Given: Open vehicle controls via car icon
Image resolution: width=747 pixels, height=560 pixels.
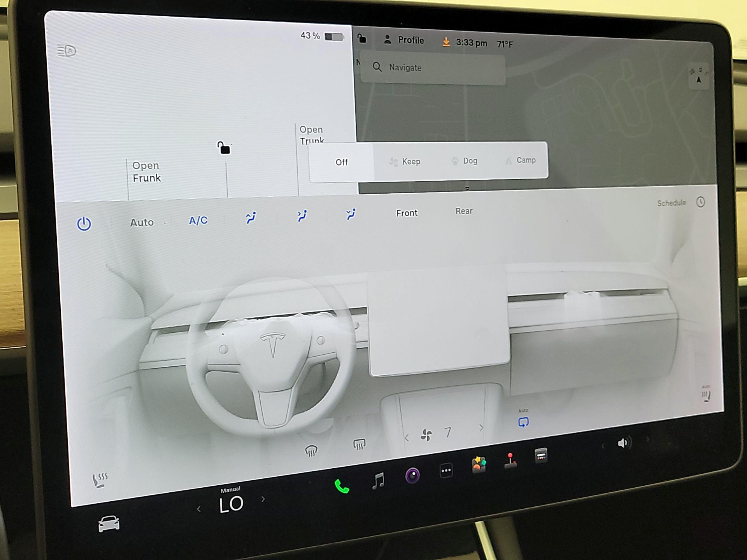Looking at the screenshot, I should click(109, 524).
